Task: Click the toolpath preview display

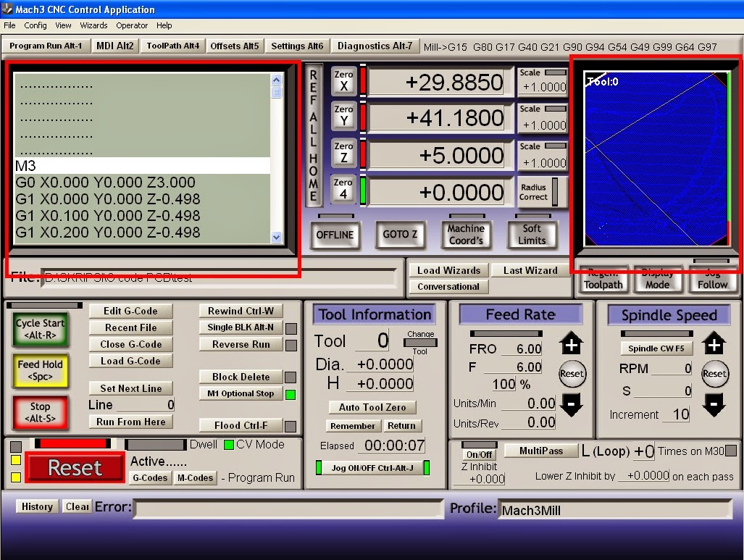Action: coord(656,159)
